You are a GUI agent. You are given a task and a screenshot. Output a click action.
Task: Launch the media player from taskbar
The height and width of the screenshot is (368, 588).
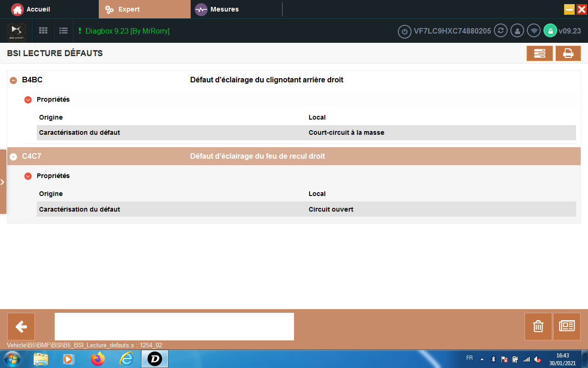click(x=68, y=359)
